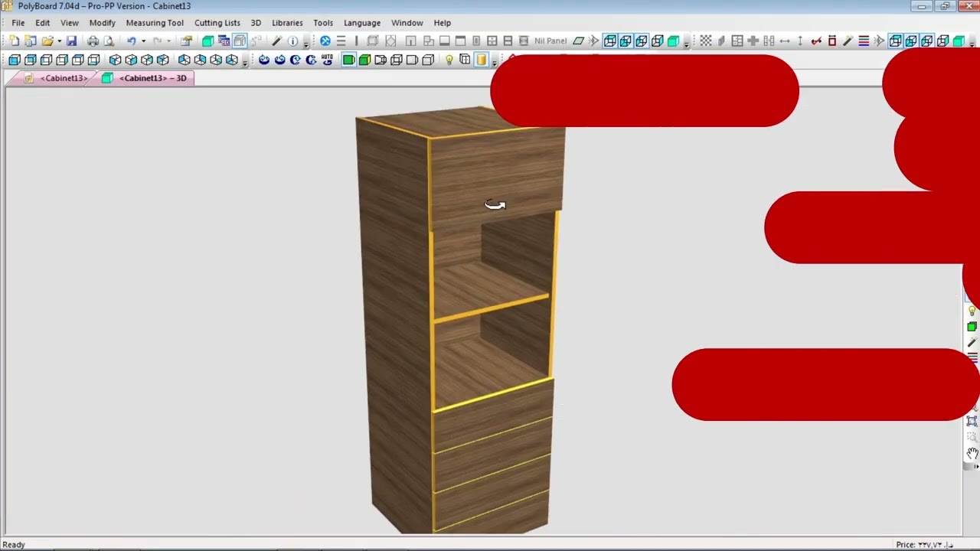Open the View menu
Viewport: 980px width, 551px height.
70,23
